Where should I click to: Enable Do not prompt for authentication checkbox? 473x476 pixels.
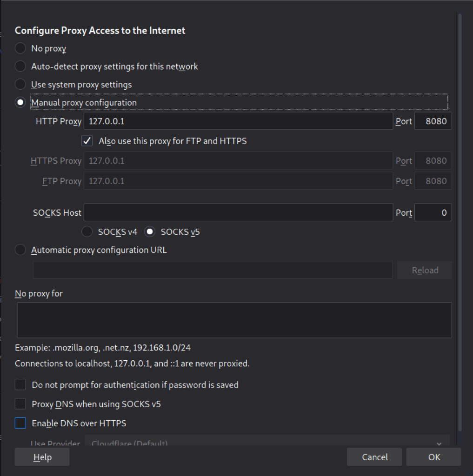[20, 385]
